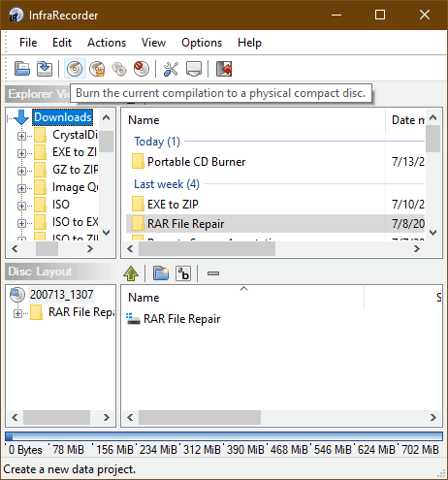
Task: Save the current project via toolbar
Action: point(45,69)
